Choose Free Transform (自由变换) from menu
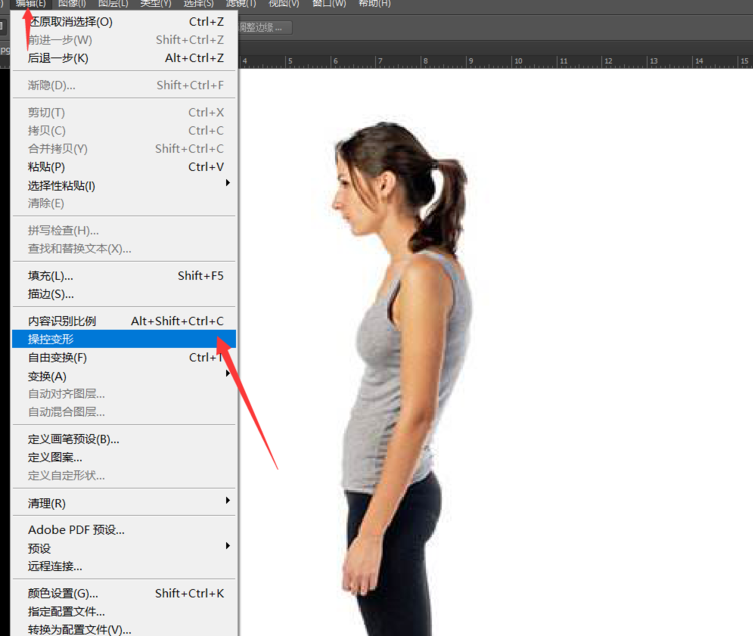Screen dimensions: 753x636 click(57, 357)
